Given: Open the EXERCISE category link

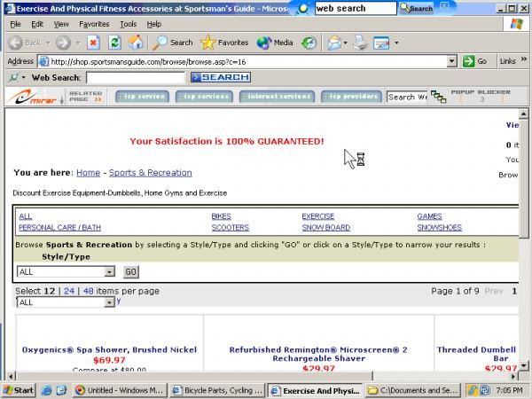Looking at the screenshot, I should pos(318,216).
